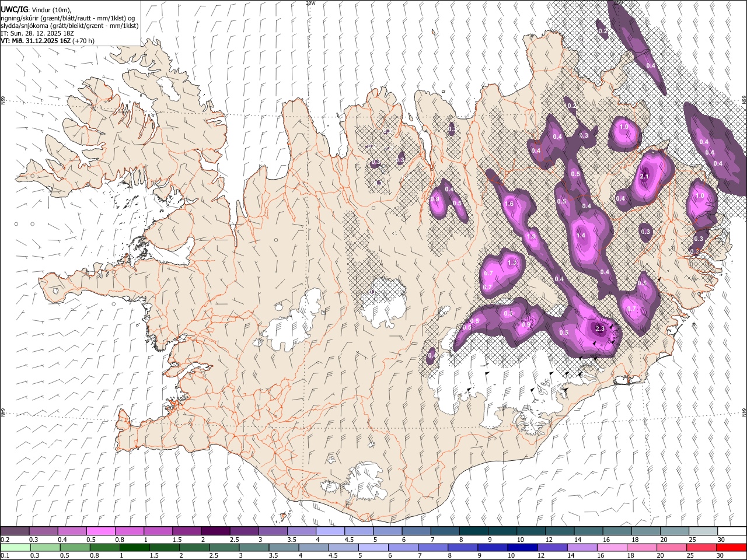Pick the top-row legend swatch starting at 0.8
Image resolution: width=747 pixels, height=560 pixels.
tap(129, 531)
